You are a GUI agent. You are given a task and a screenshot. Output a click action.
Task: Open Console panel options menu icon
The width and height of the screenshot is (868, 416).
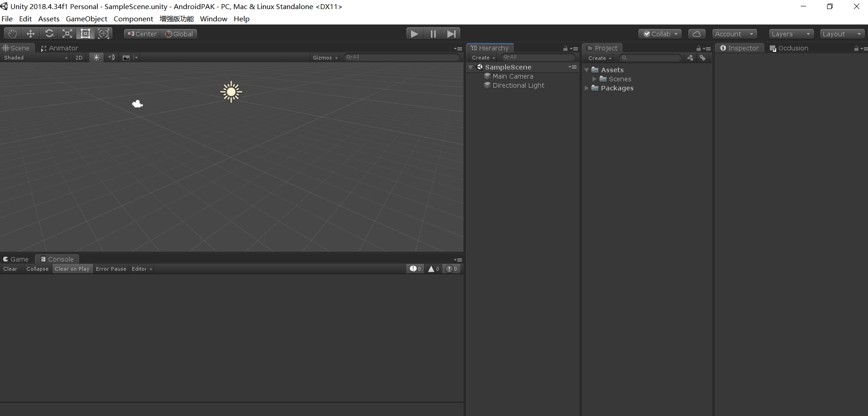click(458, 260)
